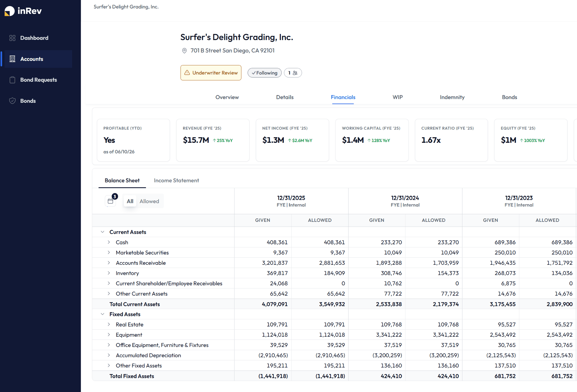577x392 pixels.
Task: Expand the Accounts Receivable row
Action: pos(109,263)
